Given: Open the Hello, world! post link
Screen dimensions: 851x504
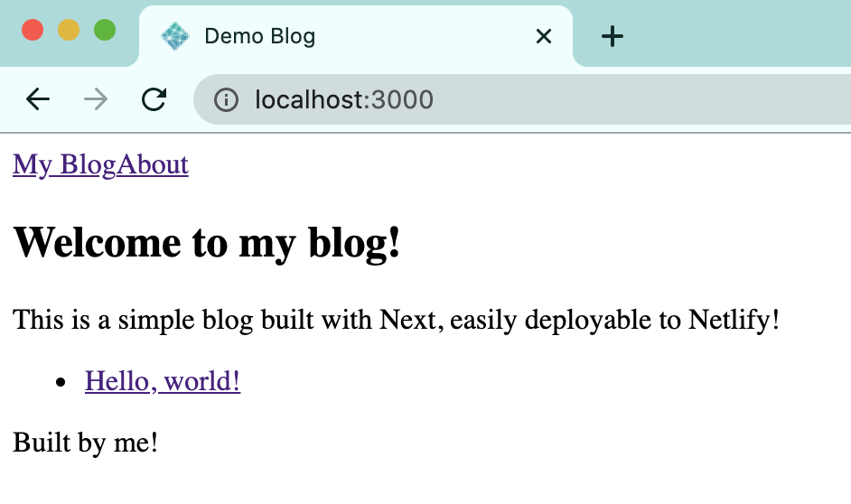Looking at the screenshot, I should (x=163, y=381).
